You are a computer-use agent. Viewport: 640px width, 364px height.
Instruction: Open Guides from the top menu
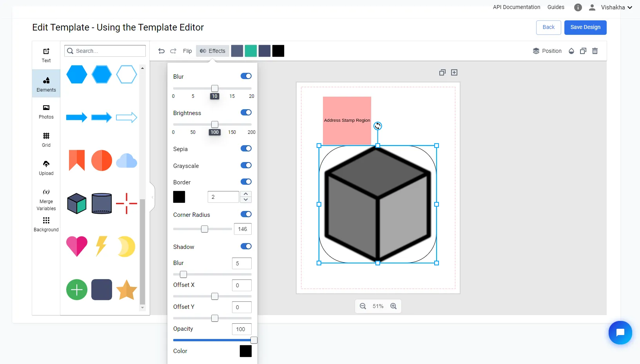(556, 7)
